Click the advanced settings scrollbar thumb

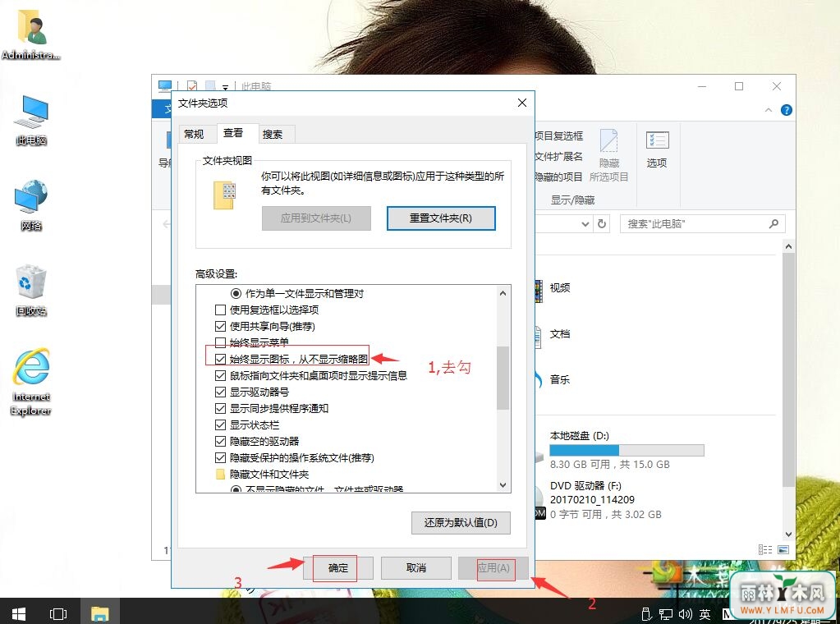point(503,378)
